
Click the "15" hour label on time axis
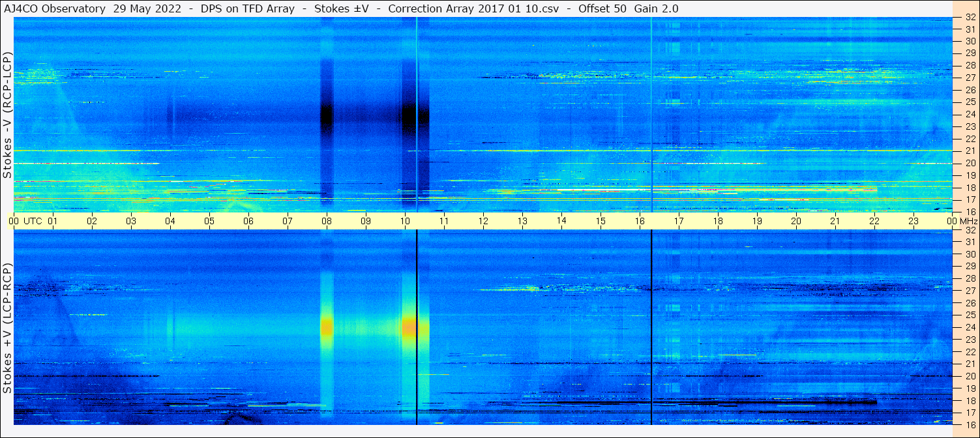point(601,221)
